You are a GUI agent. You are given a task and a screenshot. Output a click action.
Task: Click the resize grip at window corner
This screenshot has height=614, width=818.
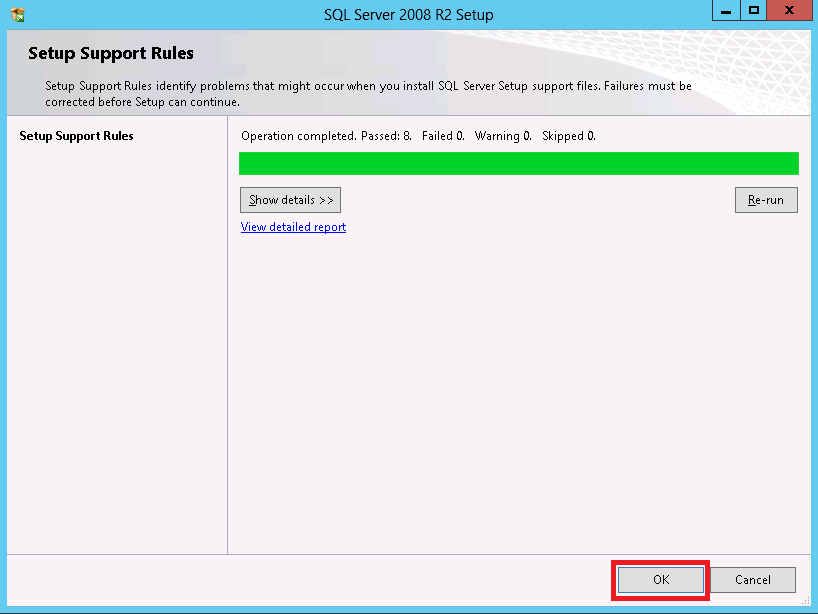pos(806,601)
